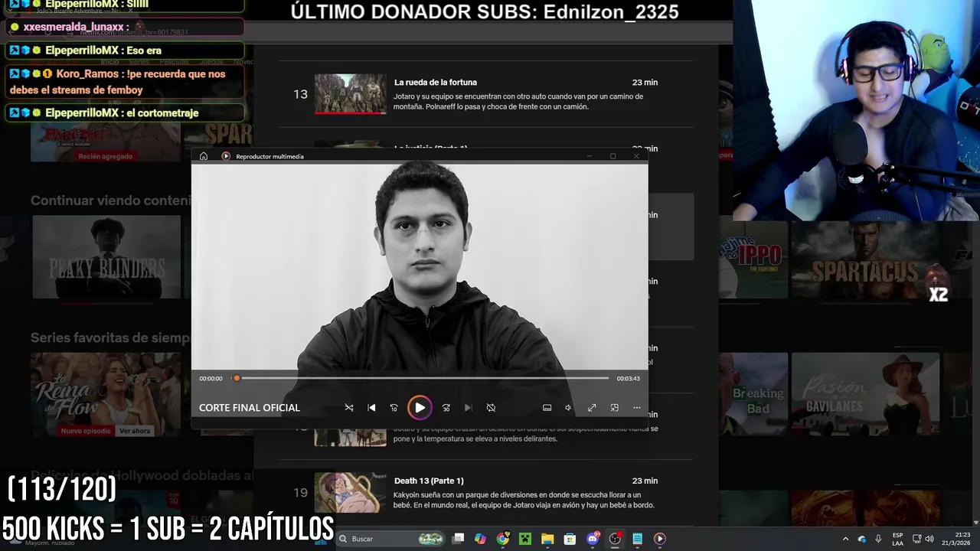This screenshot has width=980, height=551.
Task: Click Recién agregado badge in Netflix
Action: point(106,156)
